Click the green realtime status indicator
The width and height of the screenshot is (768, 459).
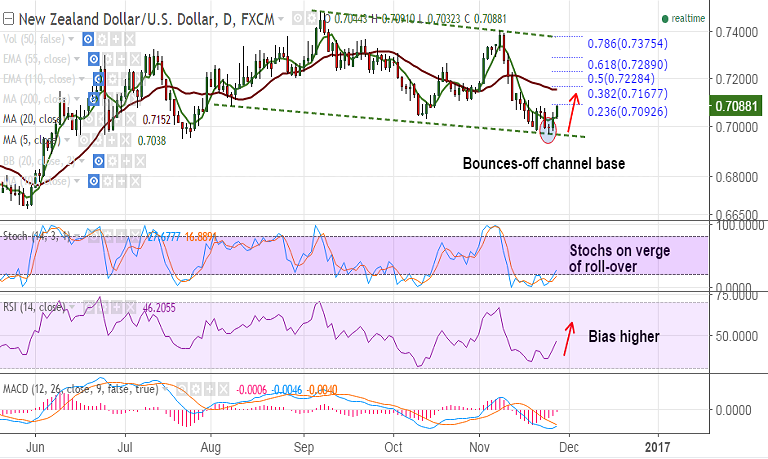click(683, 19)
